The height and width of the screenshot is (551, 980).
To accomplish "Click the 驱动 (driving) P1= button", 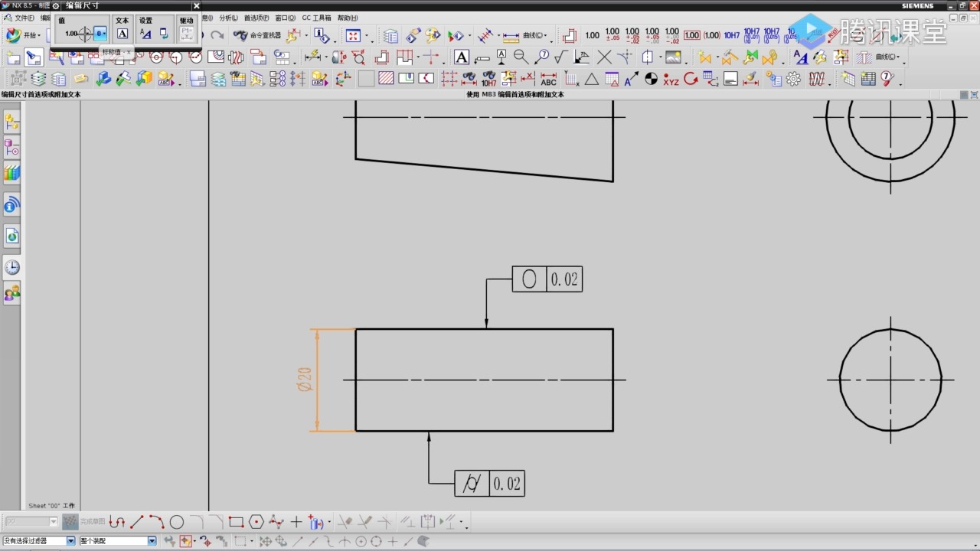I will [x=187, y=34].
